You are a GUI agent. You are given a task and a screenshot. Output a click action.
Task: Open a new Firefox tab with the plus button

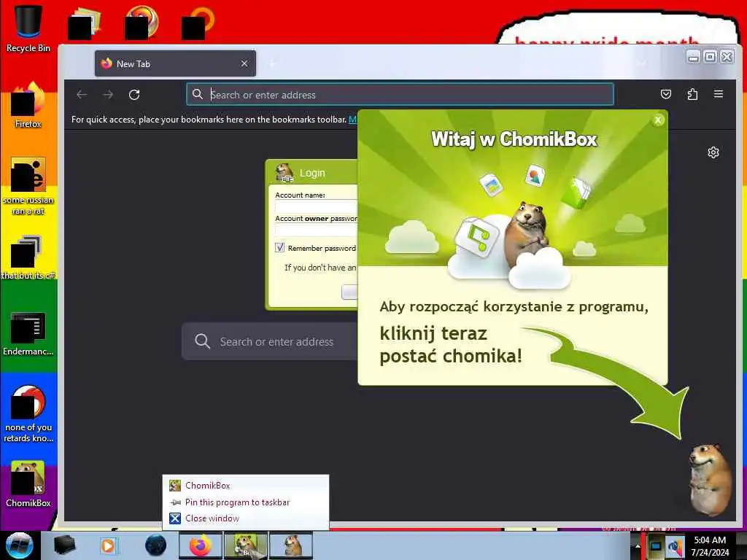(273, 63)
